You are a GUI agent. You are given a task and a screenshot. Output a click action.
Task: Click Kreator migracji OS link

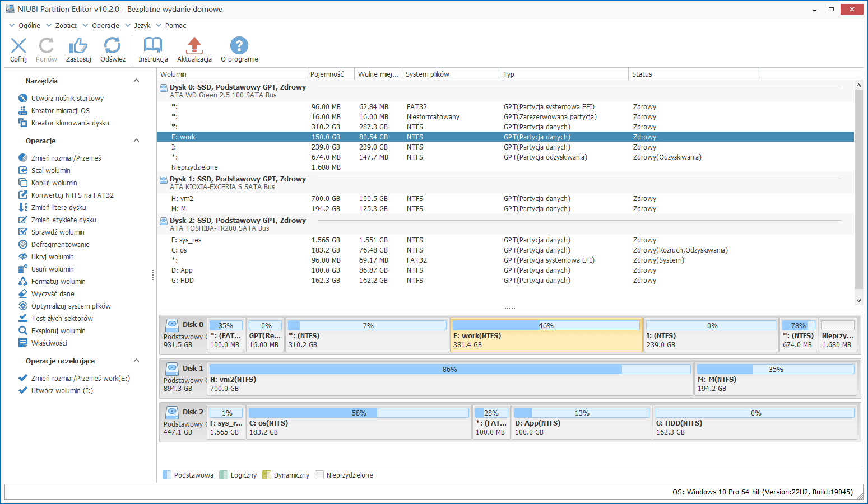pyautogui.click(x=60, y=111)
